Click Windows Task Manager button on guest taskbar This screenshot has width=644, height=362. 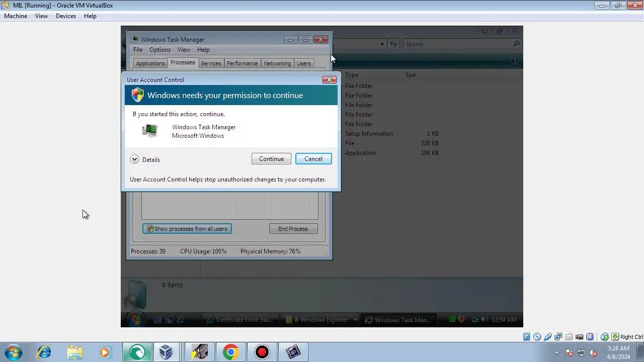coord(398,320)
